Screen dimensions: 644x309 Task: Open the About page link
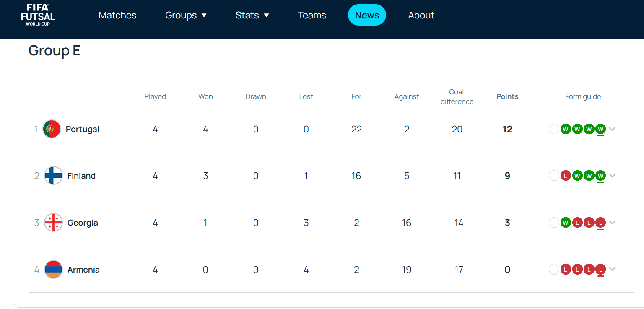click(x=421, y=15)
